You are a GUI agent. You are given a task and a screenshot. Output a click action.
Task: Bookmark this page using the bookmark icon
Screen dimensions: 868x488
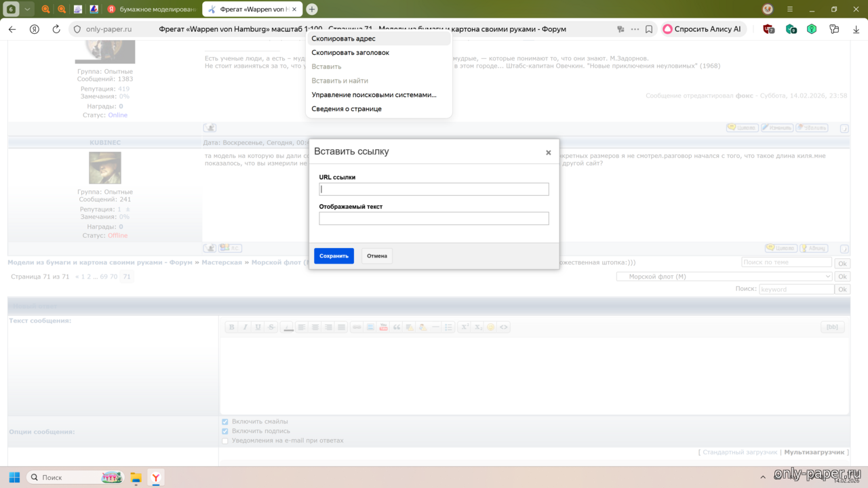649,29
